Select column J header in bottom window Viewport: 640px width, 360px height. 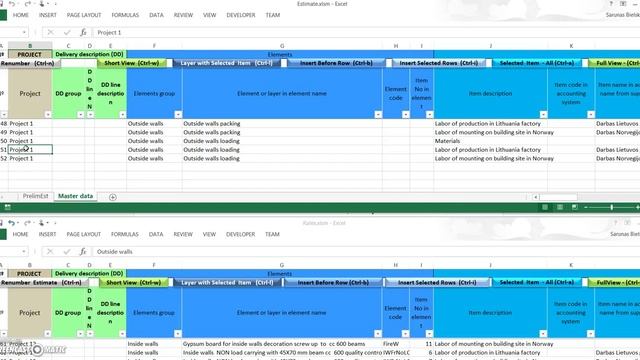click(x=490, y=265)
